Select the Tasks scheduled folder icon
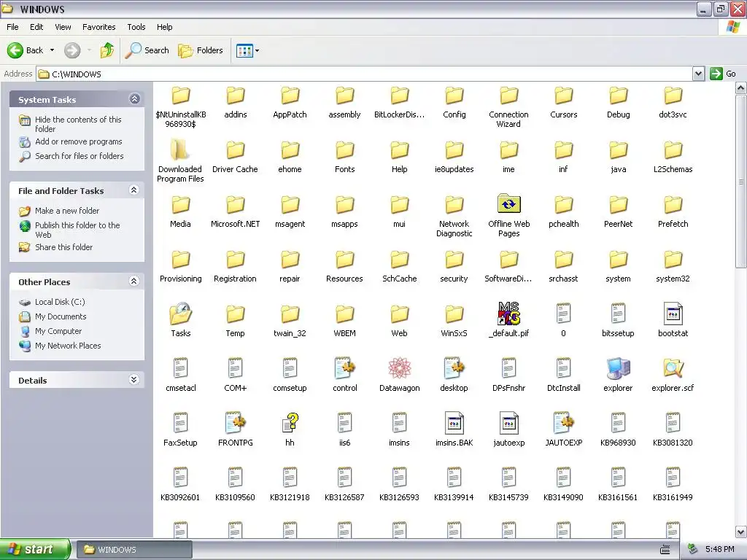 click(x=181, y=314)
